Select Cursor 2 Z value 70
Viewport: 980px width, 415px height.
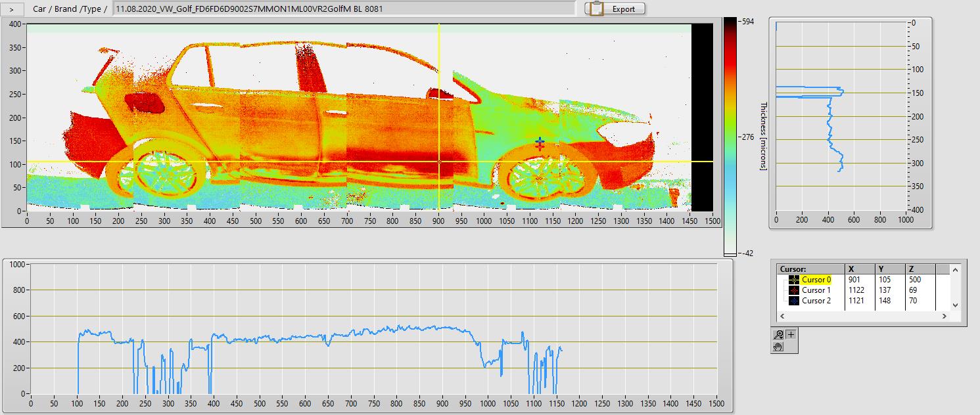[x=913, y=301]
